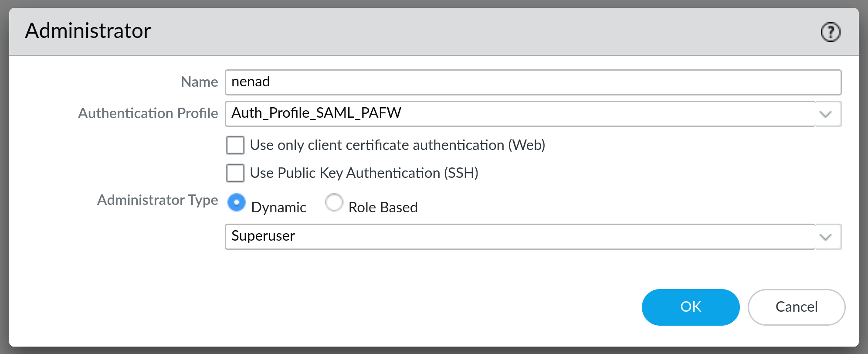Click into the Name field containing nenad
The height and width of the screenshot is (354, 868).
532,82
